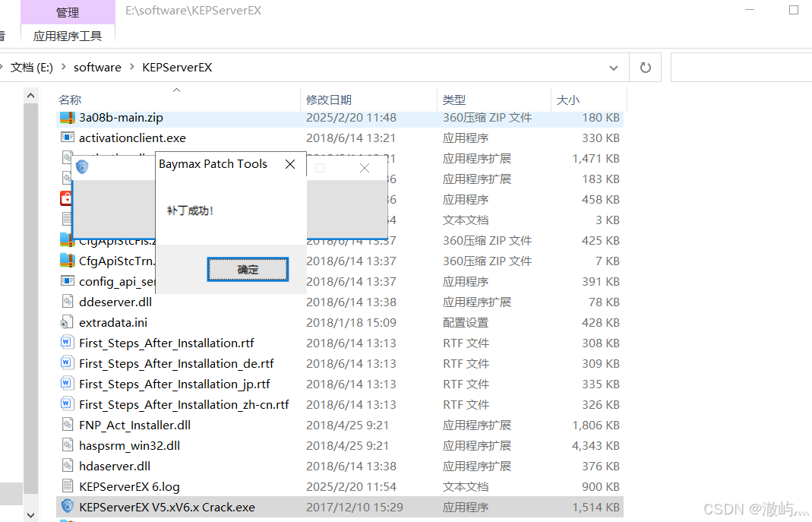Select the hdaserver.dll icon
The image size is (812, 522).
tap(68, 465)
